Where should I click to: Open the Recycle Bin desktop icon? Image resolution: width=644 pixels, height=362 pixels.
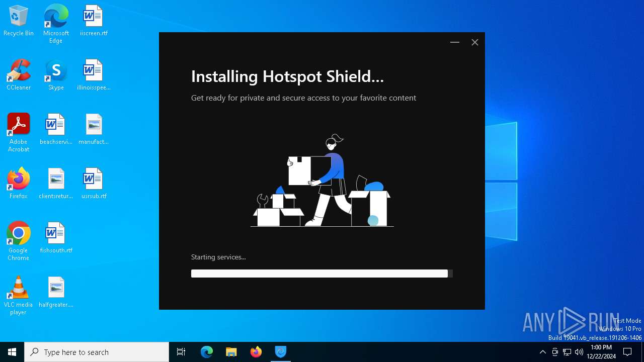(19, 21)
